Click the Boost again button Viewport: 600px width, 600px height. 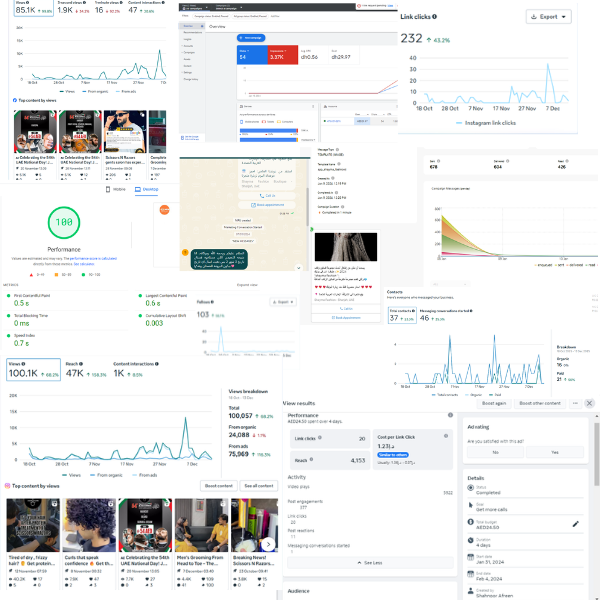[494, 403]
